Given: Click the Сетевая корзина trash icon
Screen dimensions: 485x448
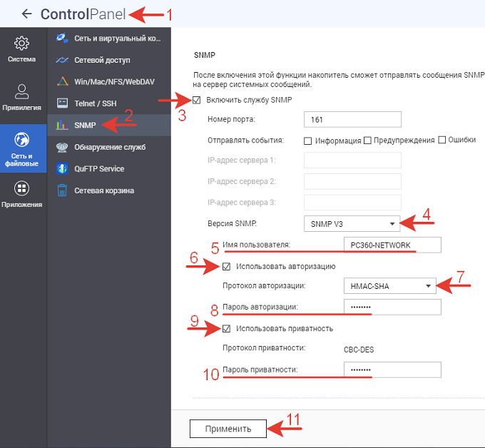Looking at the screenshot, I should coord(62,190).
